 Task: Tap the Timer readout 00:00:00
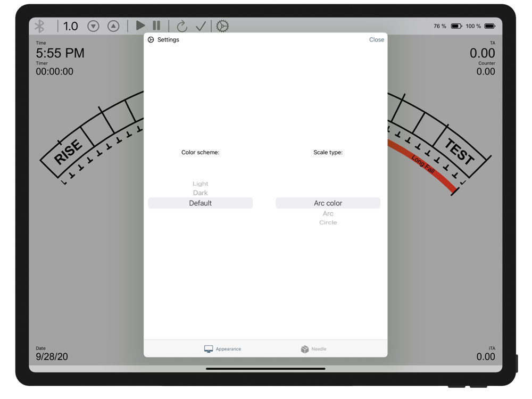[55, 72]
